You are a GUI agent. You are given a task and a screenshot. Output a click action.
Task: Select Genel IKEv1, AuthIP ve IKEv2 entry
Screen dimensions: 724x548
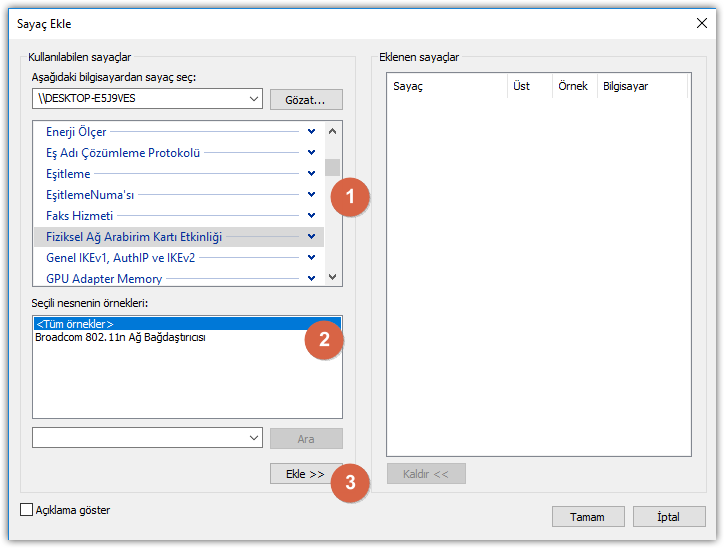[121, 258]
